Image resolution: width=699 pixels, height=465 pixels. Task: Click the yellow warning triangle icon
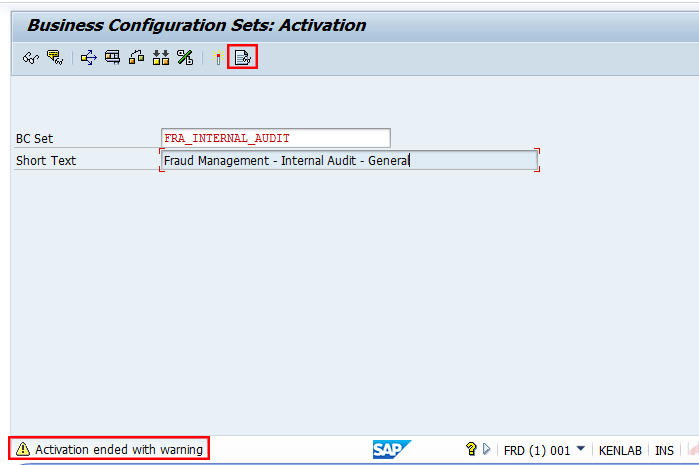click(x=23, y=449)
